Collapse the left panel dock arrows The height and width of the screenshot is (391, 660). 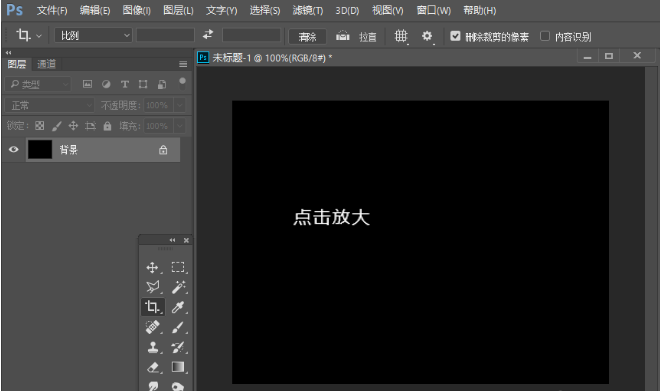click(8, 53)
